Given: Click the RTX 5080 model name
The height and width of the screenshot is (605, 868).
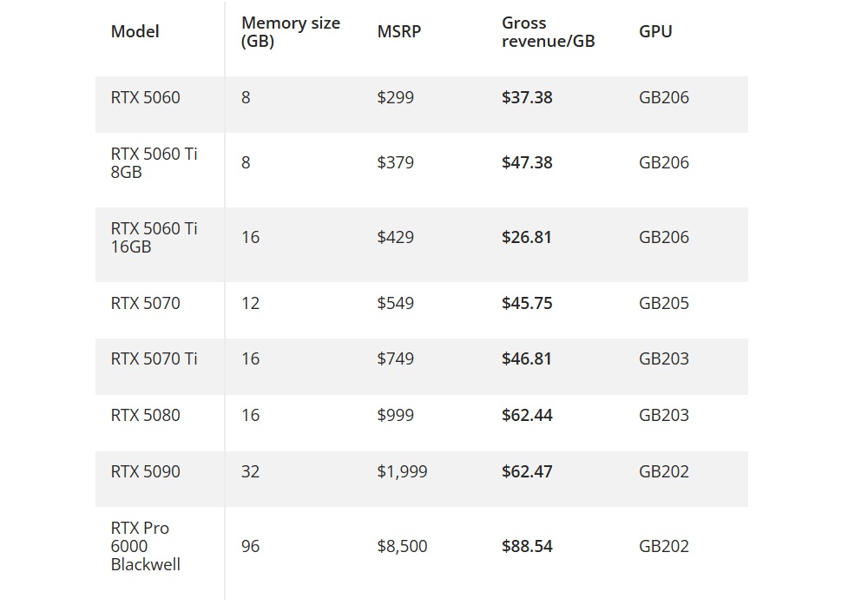Looking at the screenshot, I should click(146, 415).
